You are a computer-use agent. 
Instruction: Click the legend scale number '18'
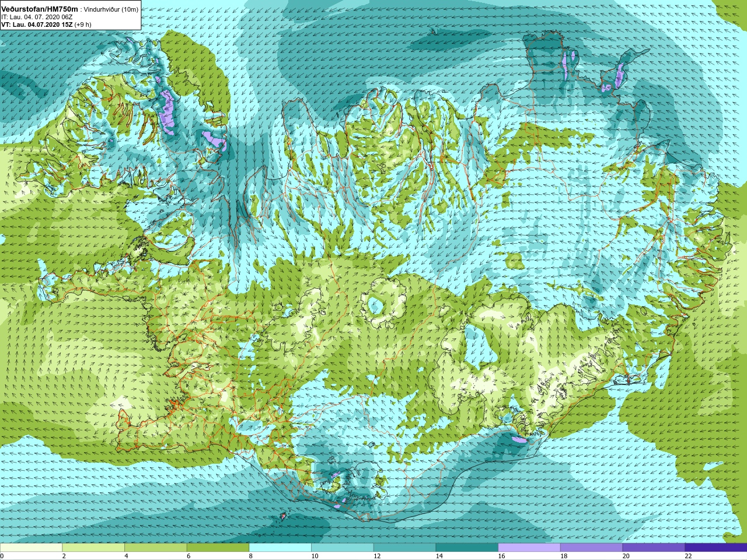(x=564, y=556)
